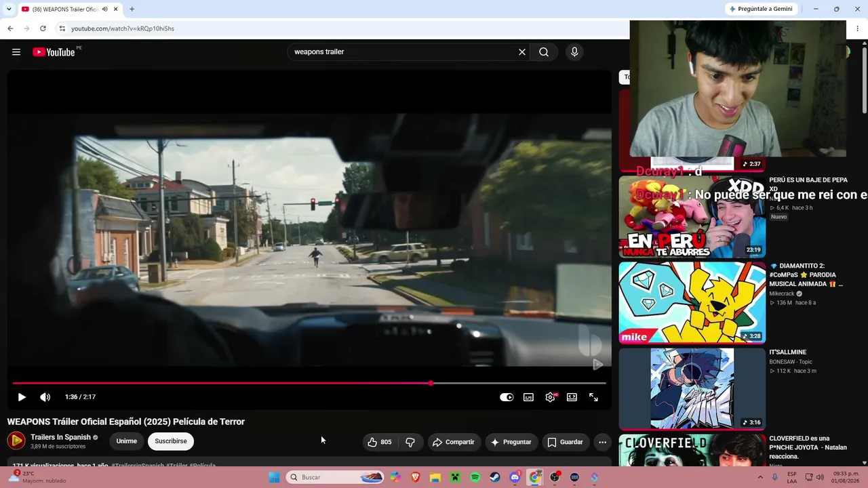This screenshot has height=488, width=868.
Task: Open the YouTube guide hamburger menu
Action: click(16, 52)
